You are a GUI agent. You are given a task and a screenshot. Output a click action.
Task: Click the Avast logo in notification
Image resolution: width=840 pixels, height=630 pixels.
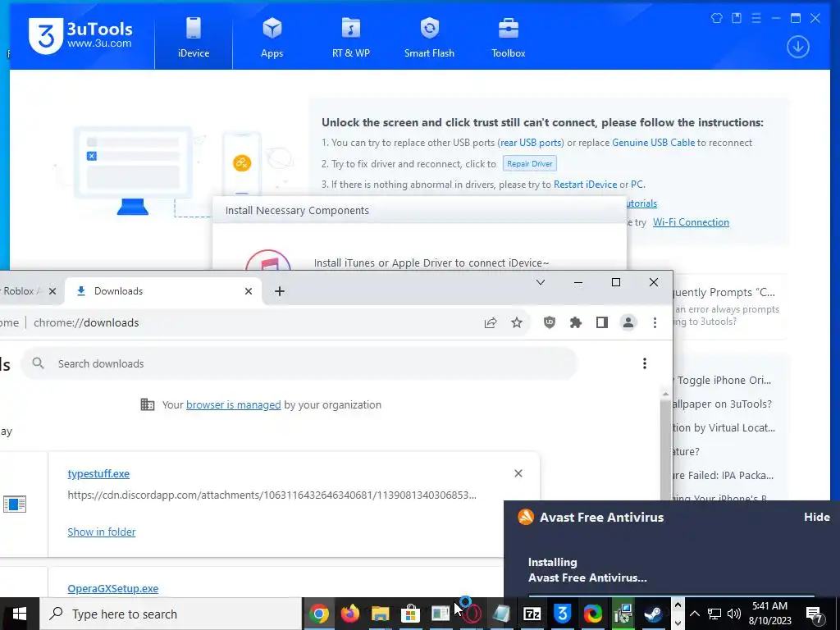[526, 517]
